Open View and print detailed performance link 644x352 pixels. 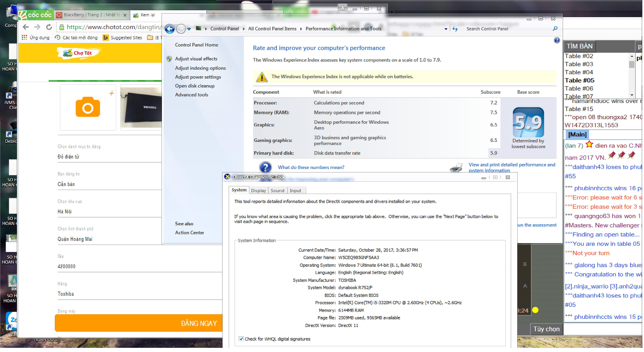tap(511, 168)
